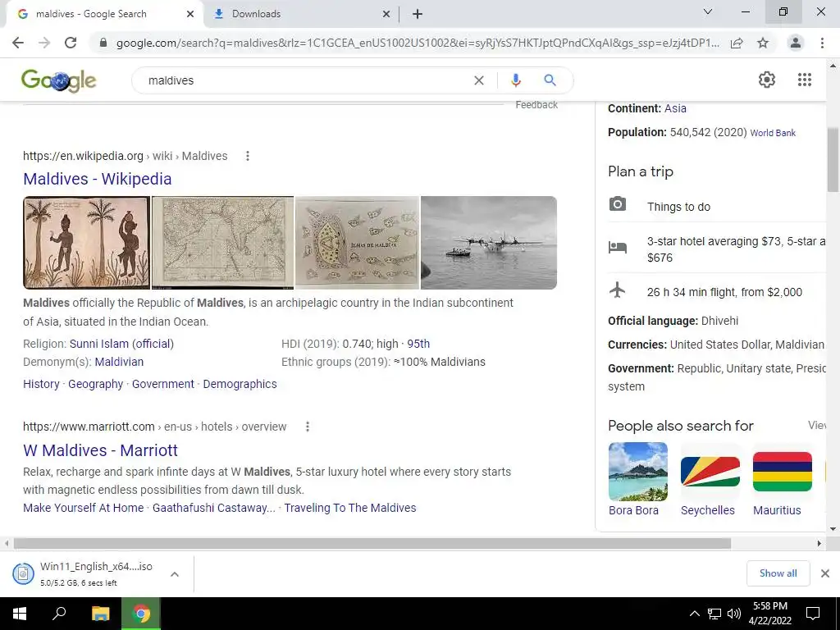Open Things to do in trip planner
The width and height of the screenshot is (840, 630).
click(x=678, y=207)
